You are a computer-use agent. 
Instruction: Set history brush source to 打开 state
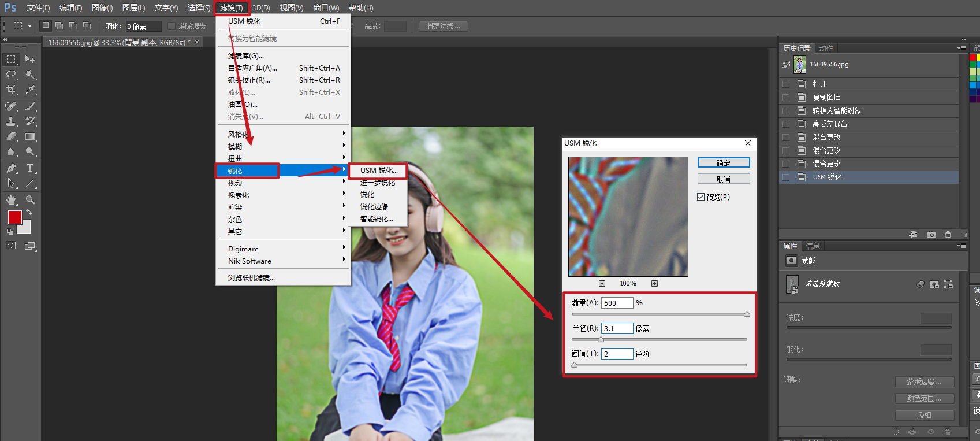click(x=785, y=84)
